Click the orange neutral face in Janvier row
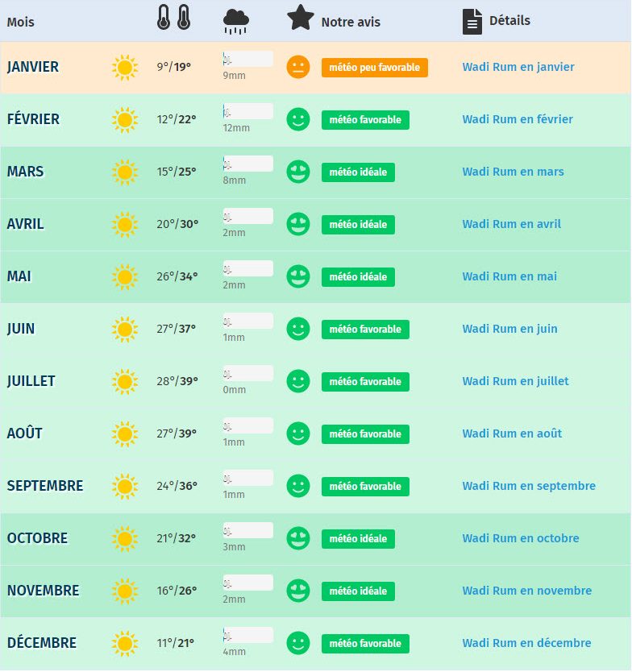 point(298,68)
